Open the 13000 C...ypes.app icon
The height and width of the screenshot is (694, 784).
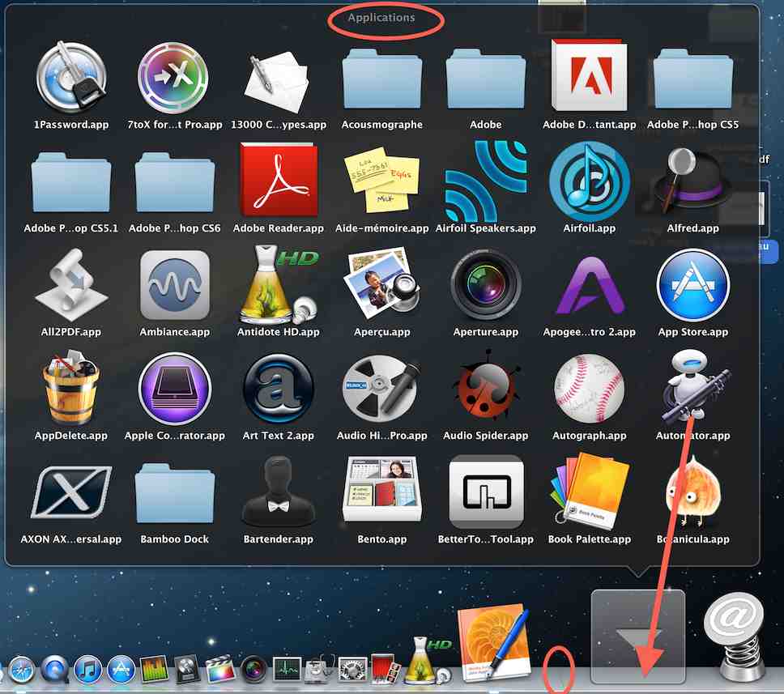click(278, 80)
